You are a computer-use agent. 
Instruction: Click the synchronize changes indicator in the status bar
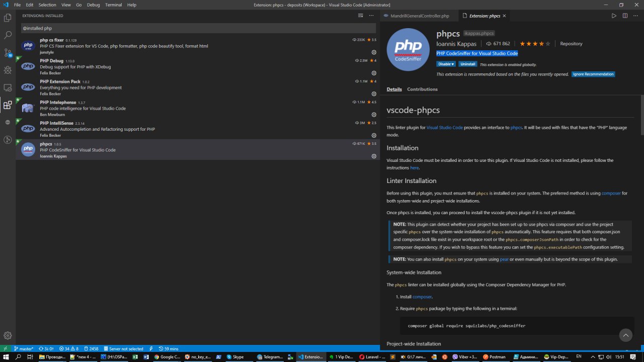46,348
